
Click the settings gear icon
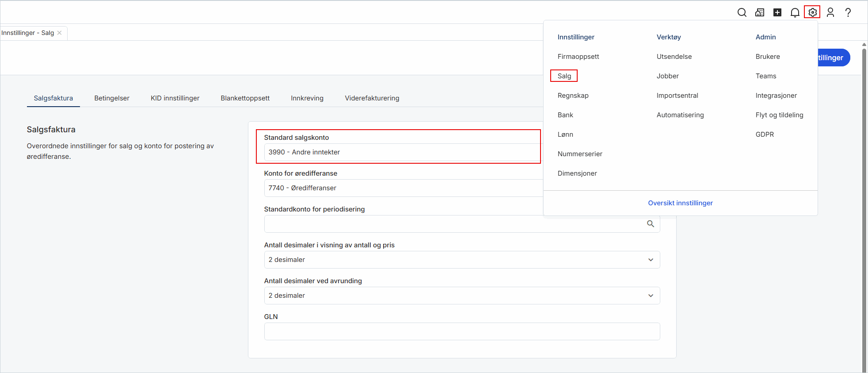tap(812, 12)
